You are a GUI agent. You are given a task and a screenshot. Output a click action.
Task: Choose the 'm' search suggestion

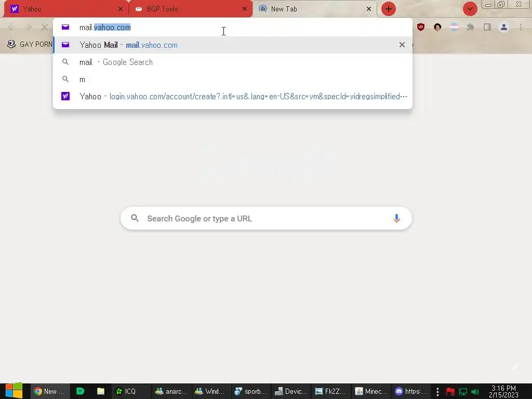232,79
